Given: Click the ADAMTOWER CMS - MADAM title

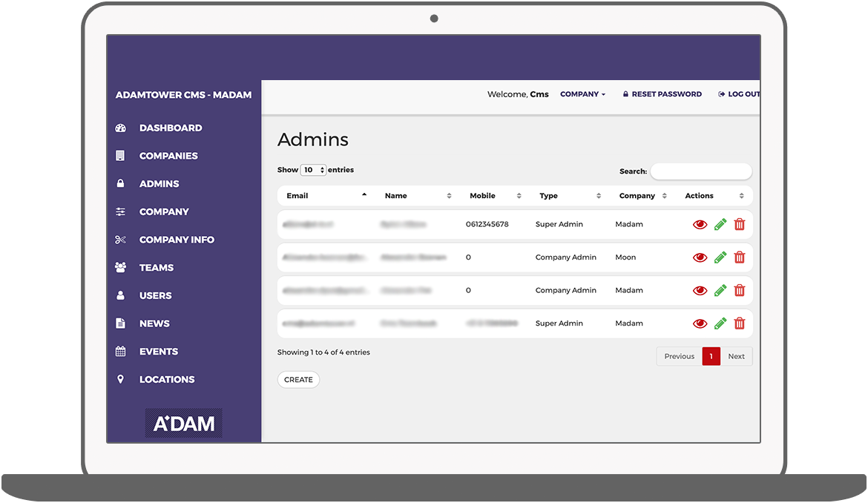Looking at the screenshot, I should pos(183,95).
